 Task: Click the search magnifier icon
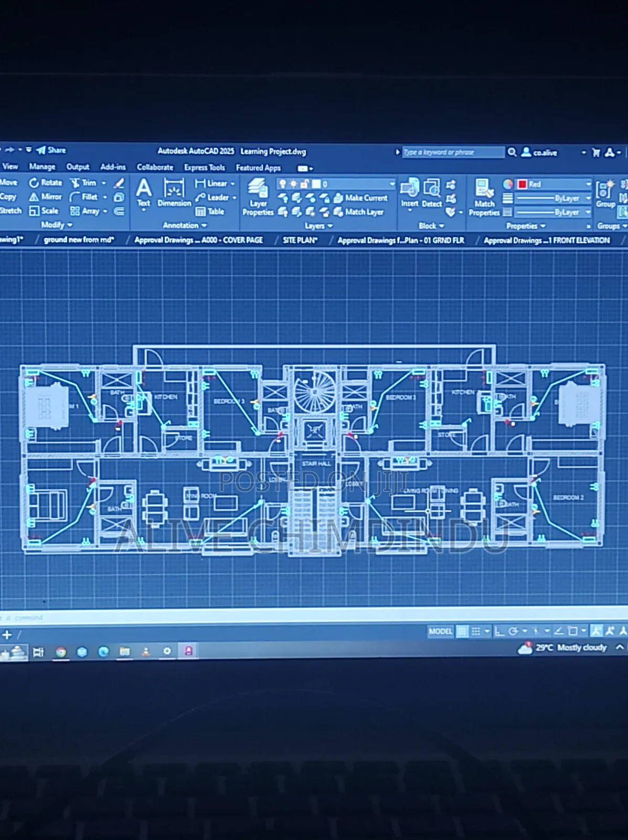pyautogui.click(x=512, y=152)
